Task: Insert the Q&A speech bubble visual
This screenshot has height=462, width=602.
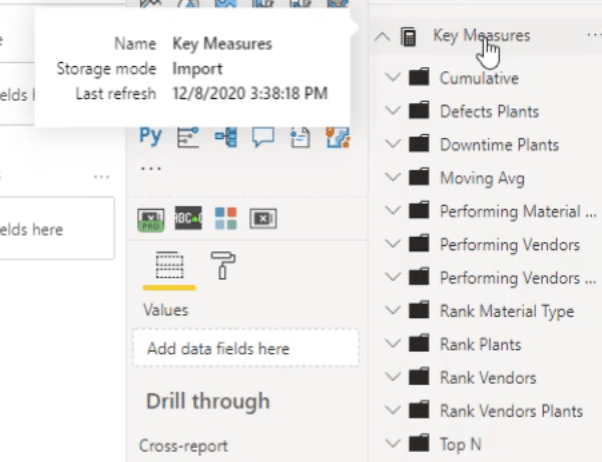Action: 263,137
